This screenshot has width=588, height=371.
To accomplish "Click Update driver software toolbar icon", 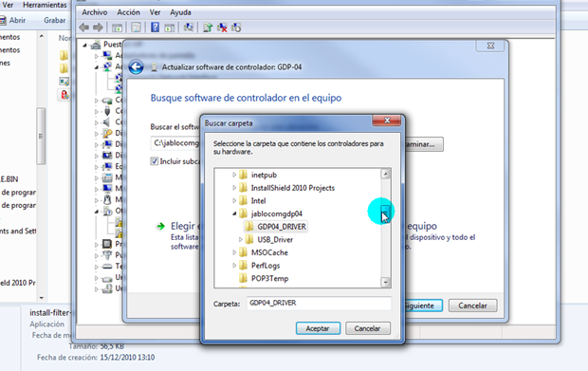I will [x=208, y=28].
